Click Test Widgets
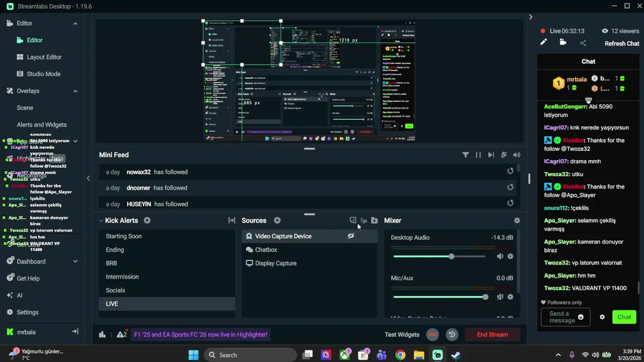Screen dimensions: 644x362 [x=402, y=335]
